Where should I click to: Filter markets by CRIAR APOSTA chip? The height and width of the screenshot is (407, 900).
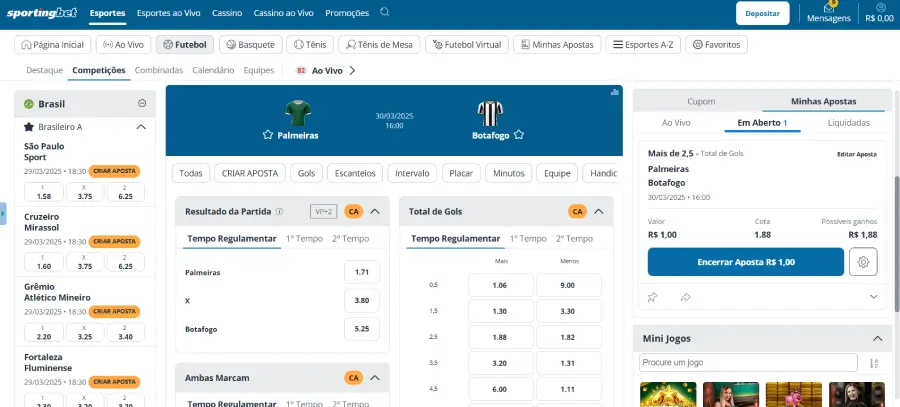(x=250, y=173)
